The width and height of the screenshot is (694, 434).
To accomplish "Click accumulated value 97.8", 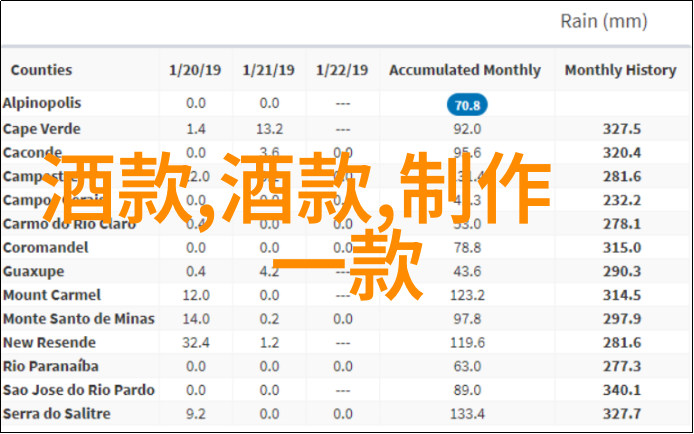I will click(x=467, y=319).
